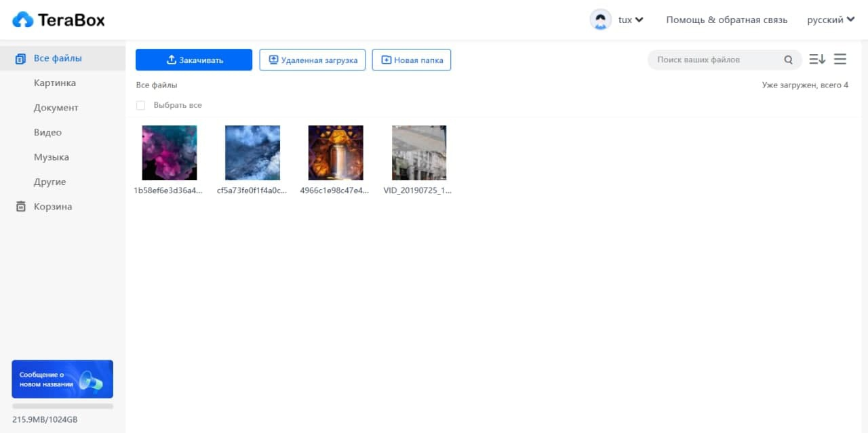
Task: Create folder with Новая папка button
Action: coord(412,60)
